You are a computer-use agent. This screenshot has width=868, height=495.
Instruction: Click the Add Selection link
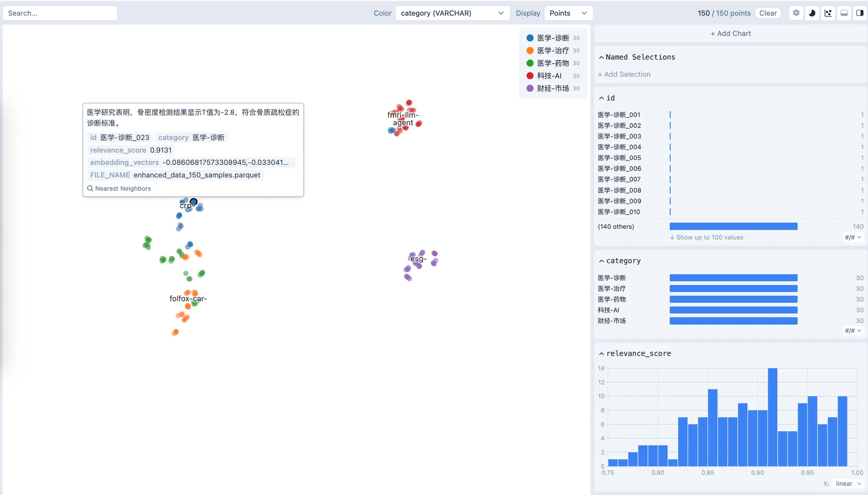point(624,75)
